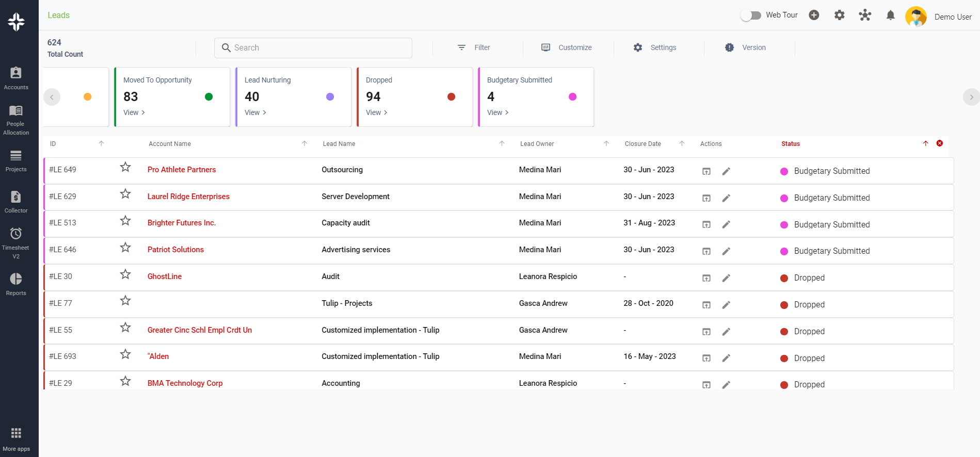Open the Filter menu

click(x=474, y=47)
